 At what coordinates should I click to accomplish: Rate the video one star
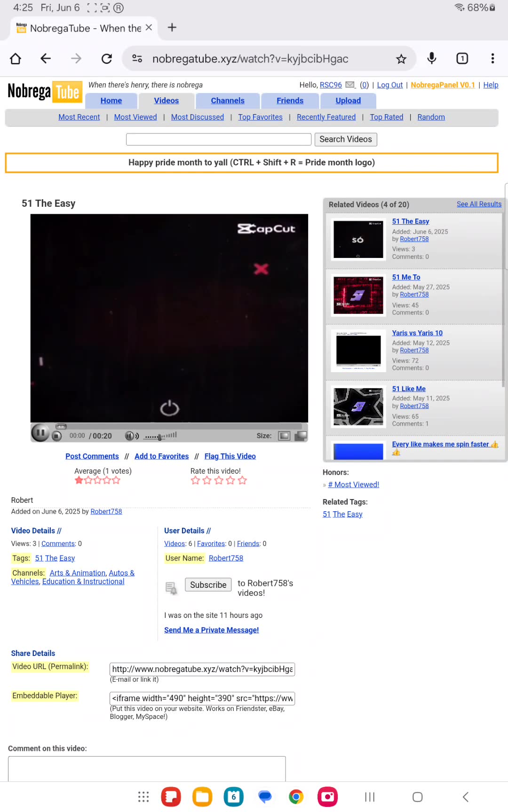195,480
